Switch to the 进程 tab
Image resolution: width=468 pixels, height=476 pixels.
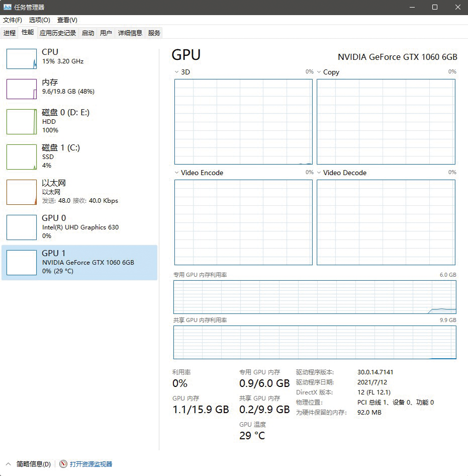point(10,33)
